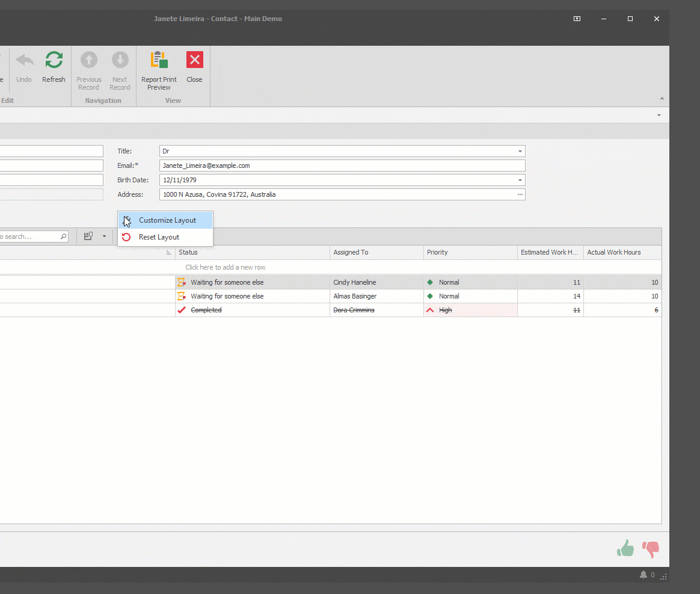Click the Email input field
Image resolution: width=700 pixels, height=594 pixels.
342,166
